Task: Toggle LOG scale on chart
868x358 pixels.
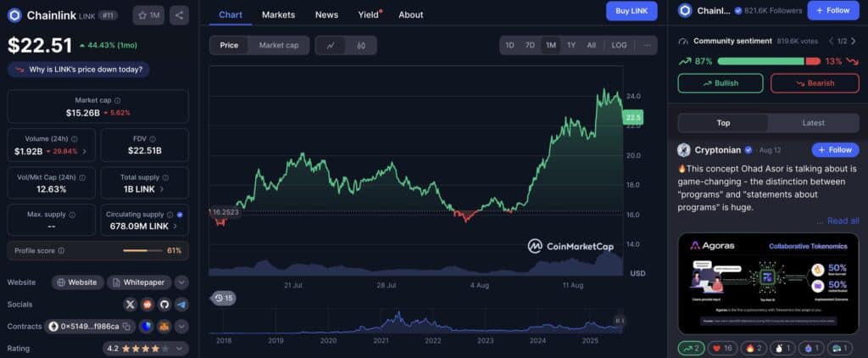Action: [619, 46]
